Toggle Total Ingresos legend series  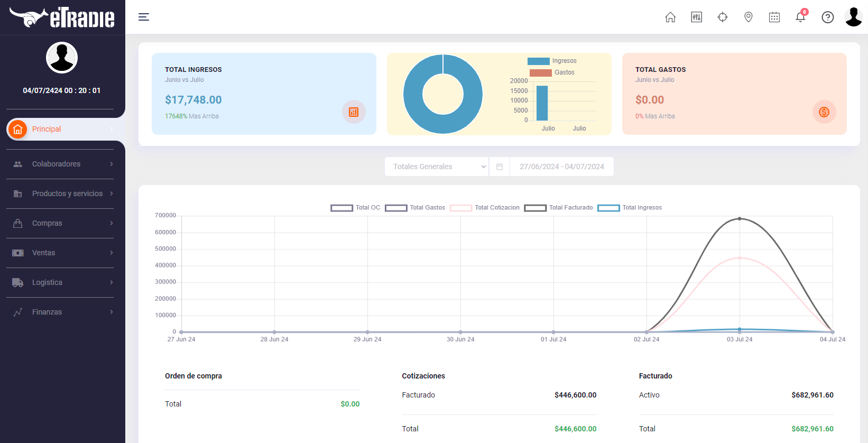[630, 208]
